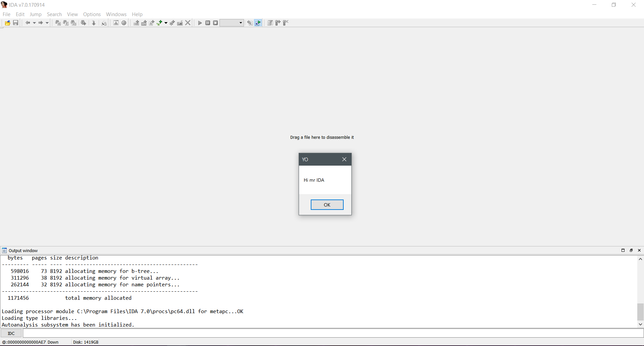The image size is (644, 346).
Task: Jump forward with the right arrow icon
Action: coord(41,23)
